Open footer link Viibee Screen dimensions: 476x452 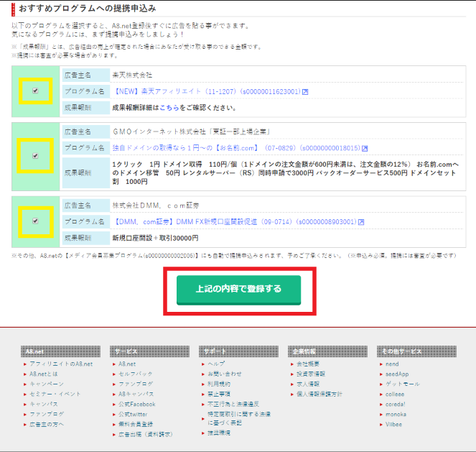(x=393, y=425)
